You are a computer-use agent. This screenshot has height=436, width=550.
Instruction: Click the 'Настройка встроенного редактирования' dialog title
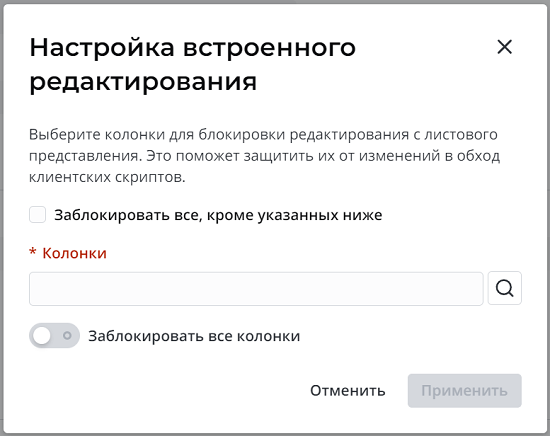click(193, 65)
